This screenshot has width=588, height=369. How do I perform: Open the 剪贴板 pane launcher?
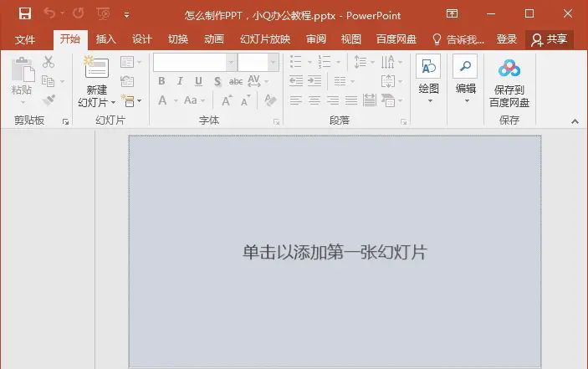(x=65, y=122)
